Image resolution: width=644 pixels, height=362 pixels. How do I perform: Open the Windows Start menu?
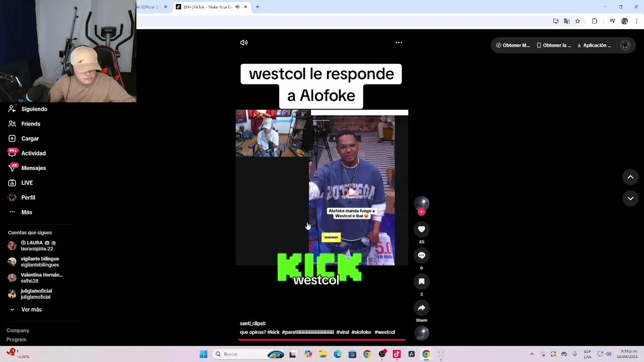point(203,354)
